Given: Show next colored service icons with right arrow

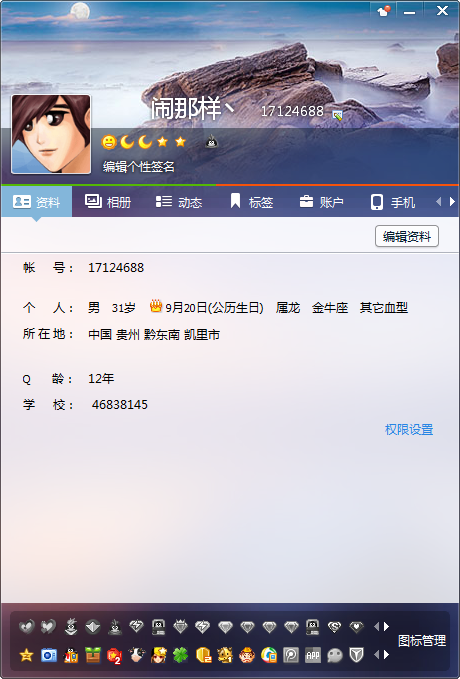Looking at the screenshot, I should point(387,655).
